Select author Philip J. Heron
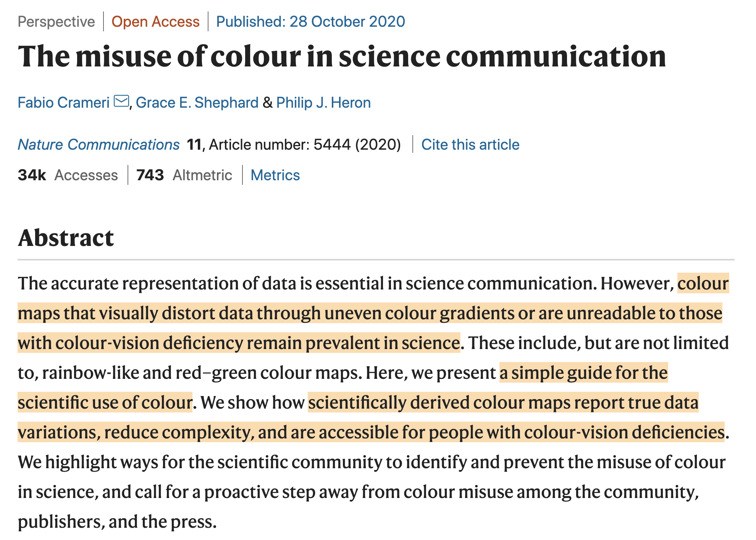Viewport: 756px width, 540px height. [323, 103]
